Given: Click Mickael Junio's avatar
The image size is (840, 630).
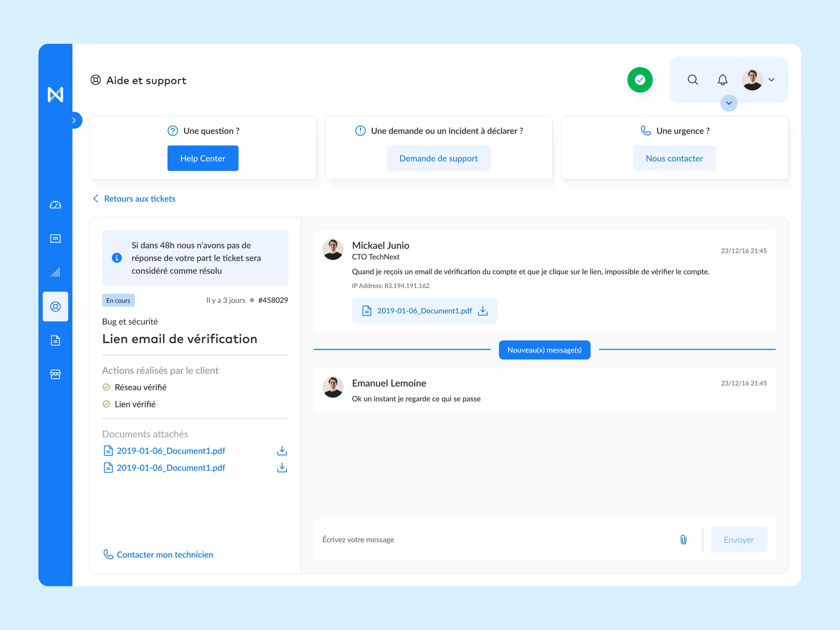Looking at the screenshot, I should pyautogui.click(x=333, y=249).
